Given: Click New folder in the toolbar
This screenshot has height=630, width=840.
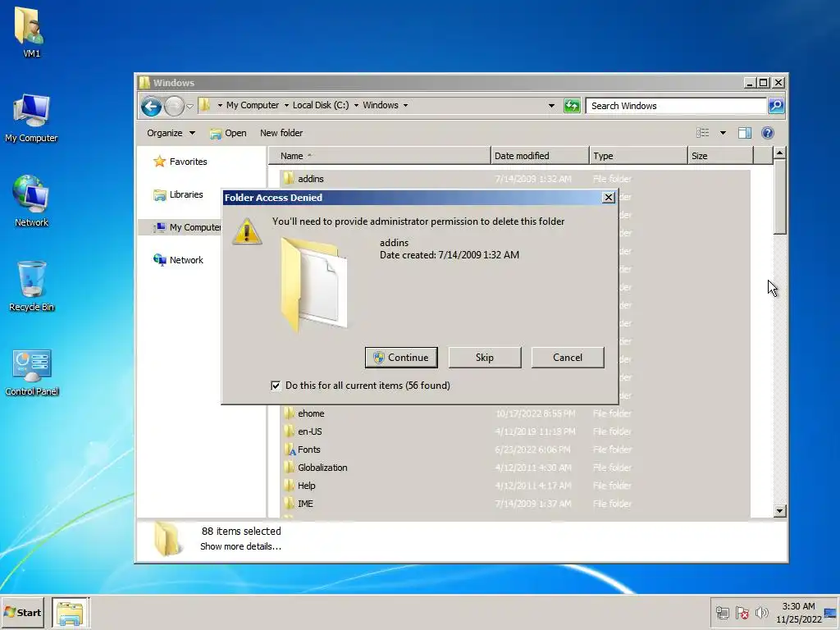Looking at the screenshot, I should click(281, 133).
